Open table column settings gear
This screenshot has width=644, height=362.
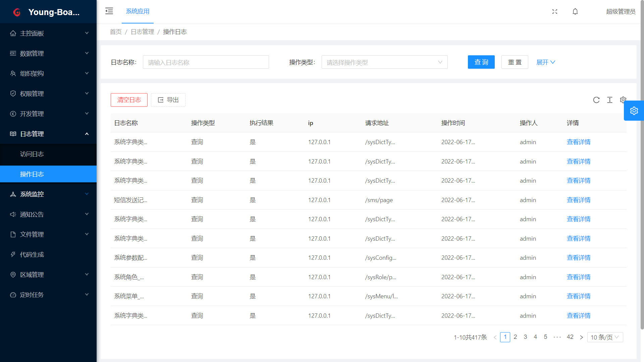pos(623,100)
